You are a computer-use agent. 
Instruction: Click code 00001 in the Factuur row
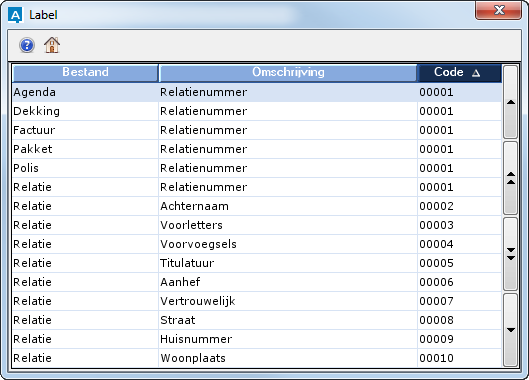tap(436, 130)
